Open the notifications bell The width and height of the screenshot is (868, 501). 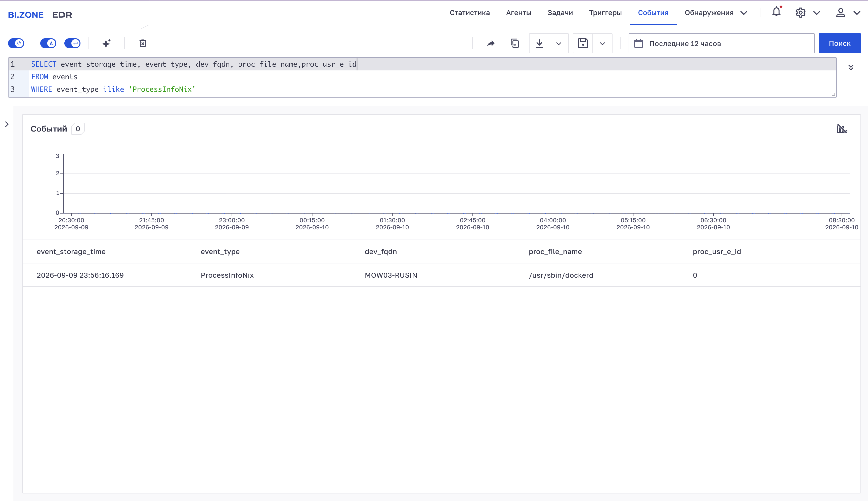(776, 12)
